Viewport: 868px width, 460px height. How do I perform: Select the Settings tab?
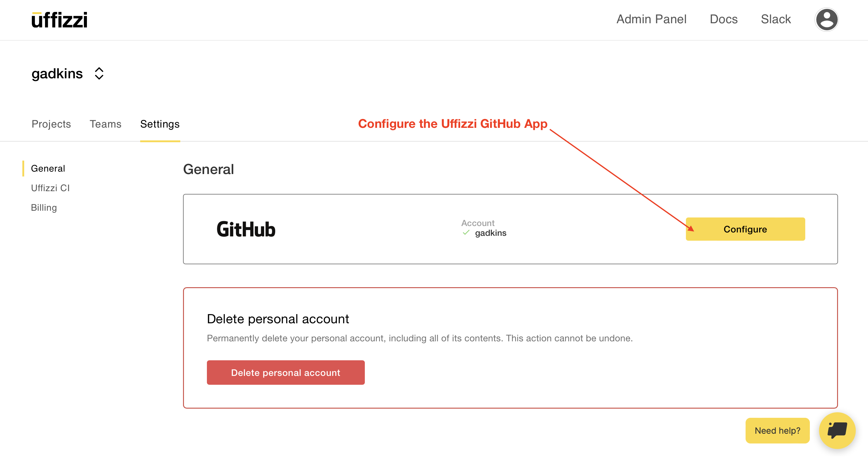(160, 124)
